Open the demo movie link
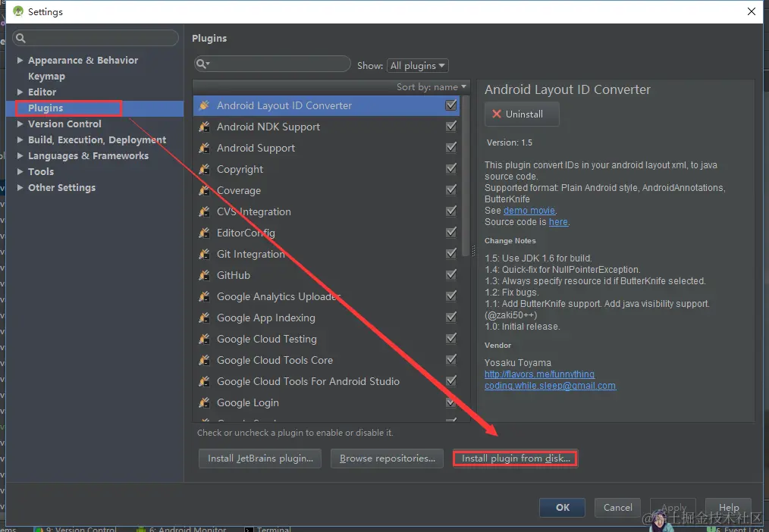The width and height of the screenshot is (769, 532). point(529,210)
